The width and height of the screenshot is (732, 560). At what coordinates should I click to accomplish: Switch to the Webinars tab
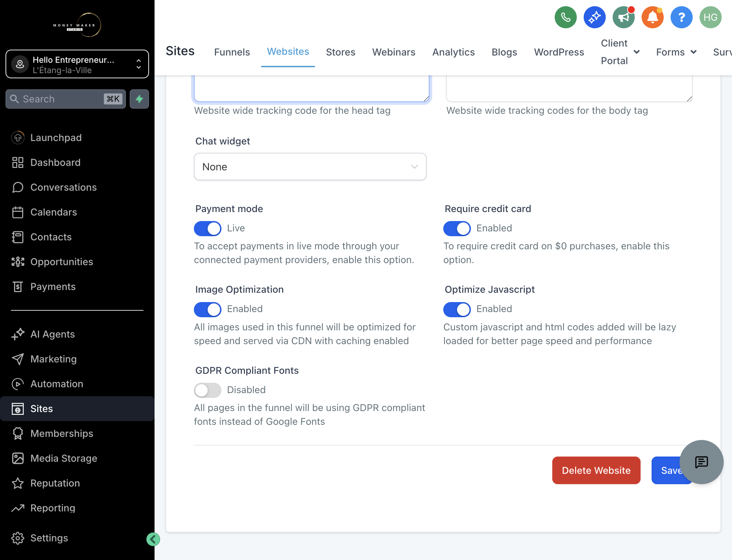[394, 52]
